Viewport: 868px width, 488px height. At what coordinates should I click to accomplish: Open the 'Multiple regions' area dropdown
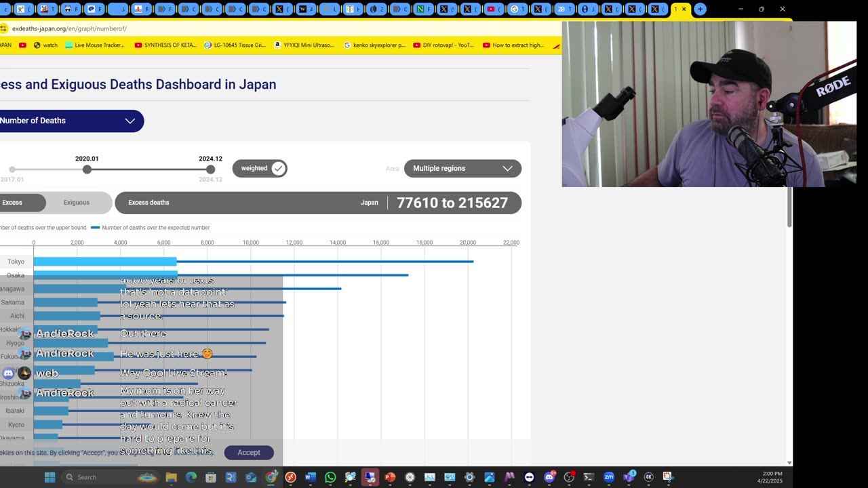point(462,168)
